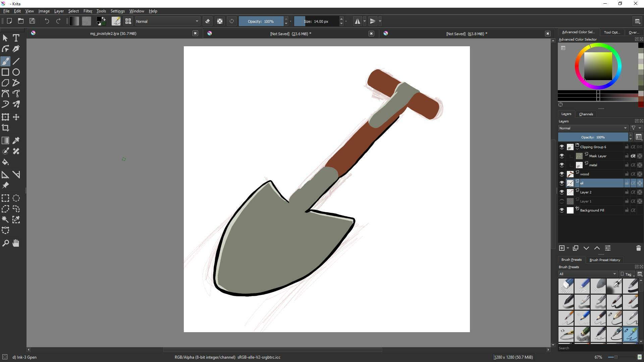This screenshot has height=362, width=644.
Task: Select the Calligraphy tool
Action: (x=16, y=49)
